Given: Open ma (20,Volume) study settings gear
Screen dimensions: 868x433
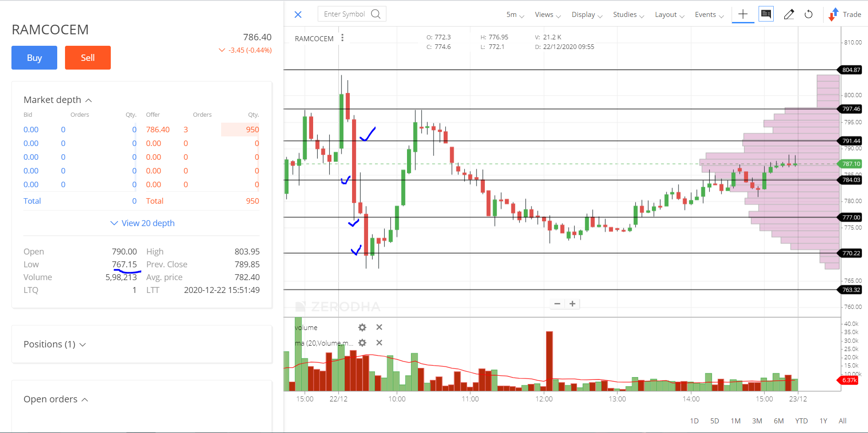Looking at the screenshot, I should click(362, 343).
